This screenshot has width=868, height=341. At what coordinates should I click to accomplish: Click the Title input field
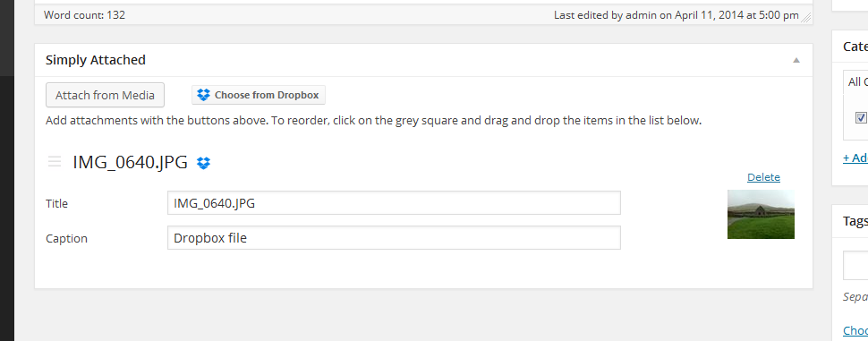point(394,202)
